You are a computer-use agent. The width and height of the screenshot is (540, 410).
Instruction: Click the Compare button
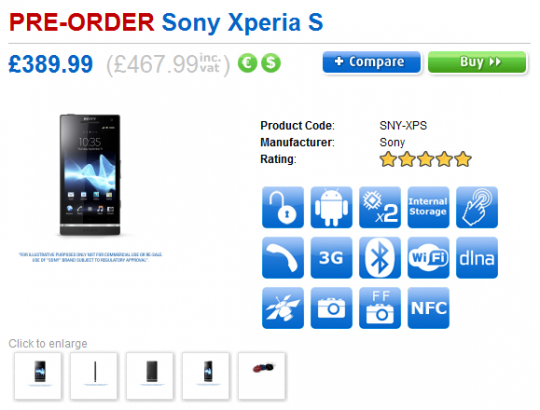[371, 62]
